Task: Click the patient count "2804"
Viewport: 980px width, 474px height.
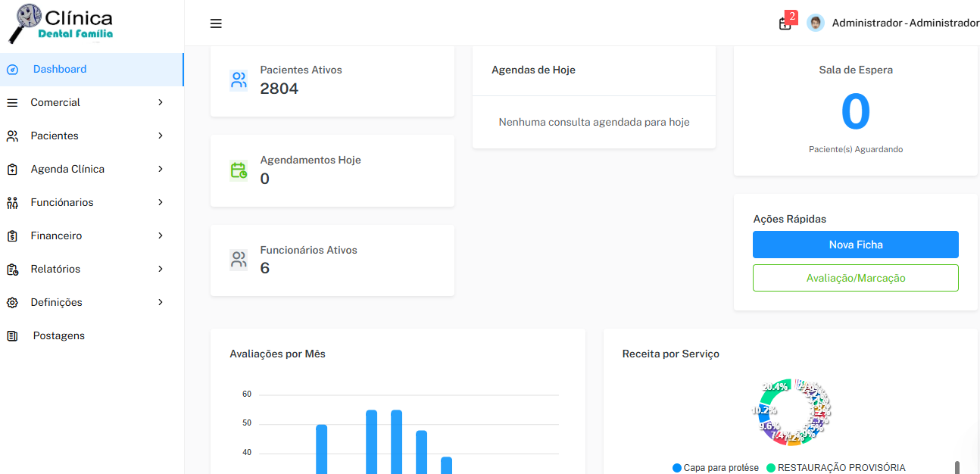Action: coord(279,89)
